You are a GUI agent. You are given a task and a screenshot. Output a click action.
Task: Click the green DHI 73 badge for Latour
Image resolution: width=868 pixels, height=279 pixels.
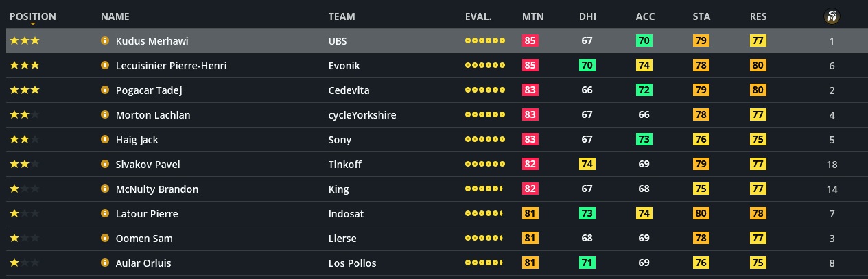tap(587, 214)
